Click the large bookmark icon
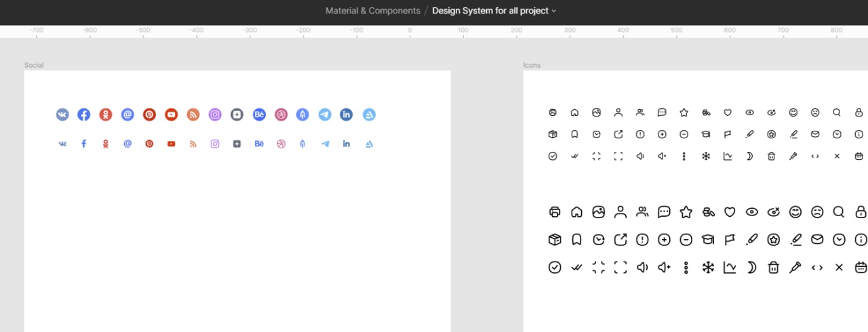 tap(576, 239)
